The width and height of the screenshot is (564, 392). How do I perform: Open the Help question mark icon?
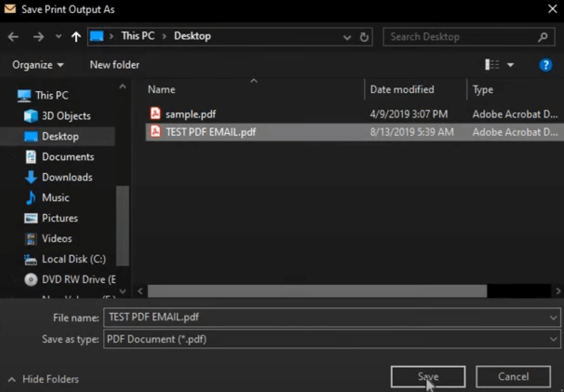pyautogui.click(x=545, y=65)
